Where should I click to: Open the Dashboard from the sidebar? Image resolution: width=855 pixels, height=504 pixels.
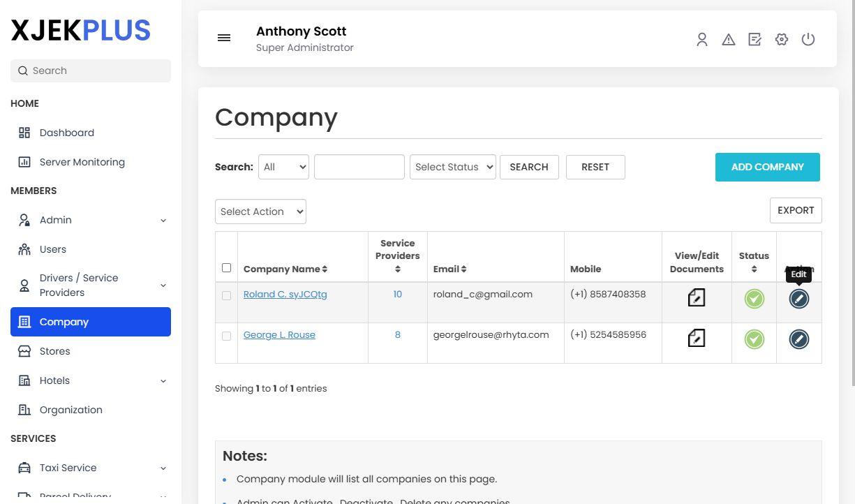pos(66,133)
